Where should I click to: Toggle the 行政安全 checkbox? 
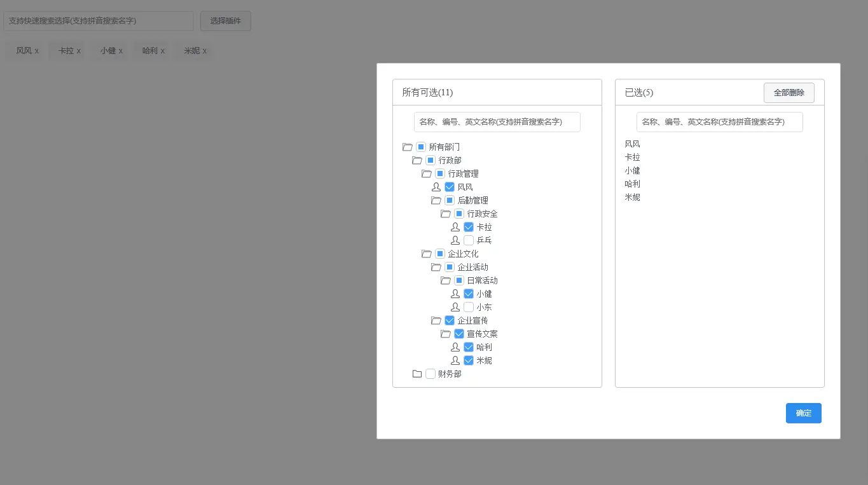459,214
